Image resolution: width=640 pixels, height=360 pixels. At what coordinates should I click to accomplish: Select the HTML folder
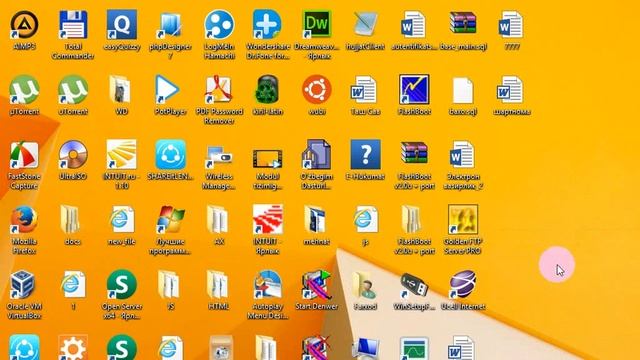tap(218, 284)
